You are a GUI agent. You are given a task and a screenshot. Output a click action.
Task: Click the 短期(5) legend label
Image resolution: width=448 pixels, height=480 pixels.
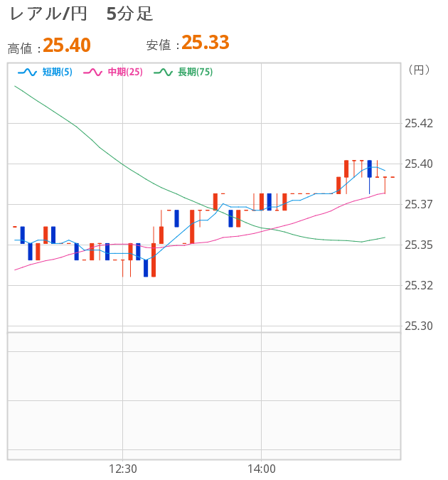point(58,73)
